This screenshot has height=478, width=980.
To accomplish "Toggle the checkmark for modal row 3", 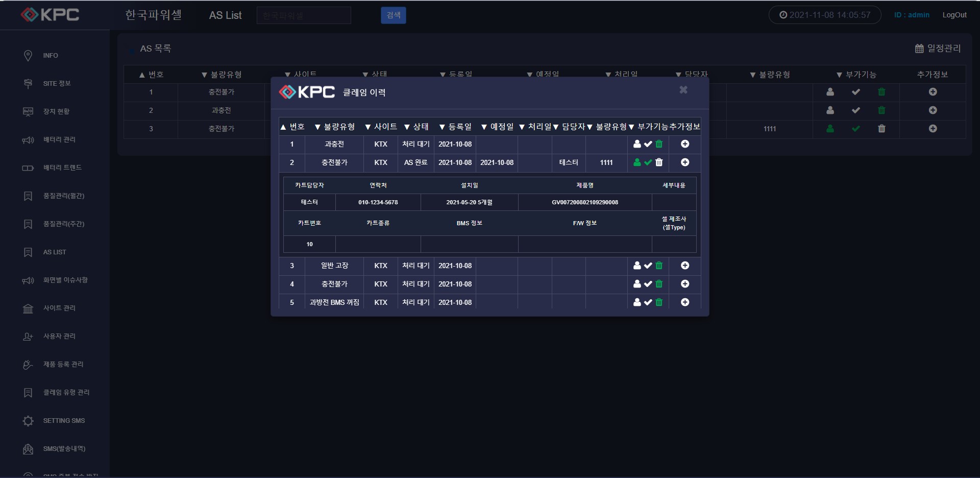I will pyautogui.click(x=648, y=266).
